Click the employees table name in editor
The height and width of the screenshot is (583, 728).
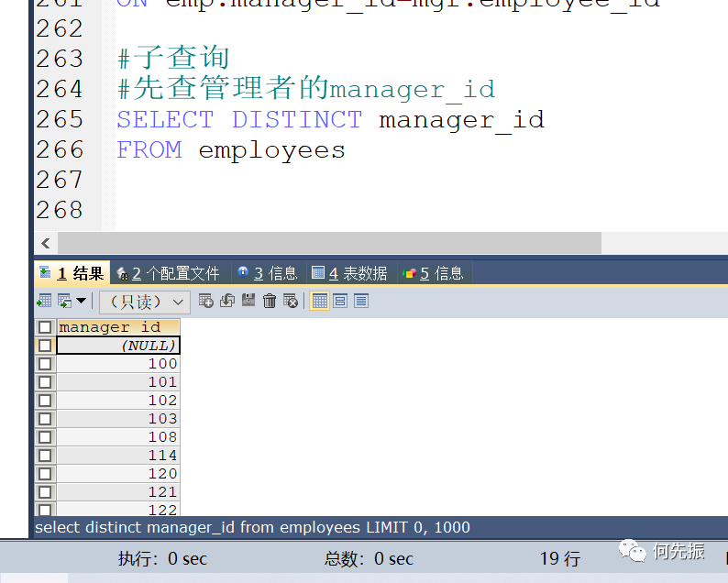pos(271,151)
